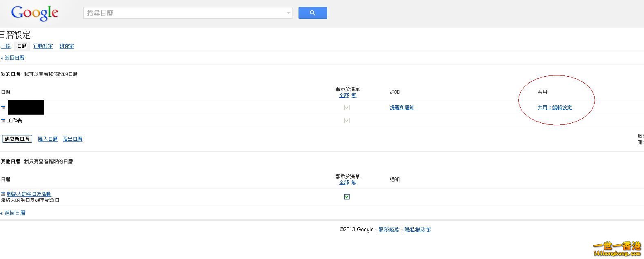
Task: Open the 共用：編輯設定 link
Action: (555, 108)
